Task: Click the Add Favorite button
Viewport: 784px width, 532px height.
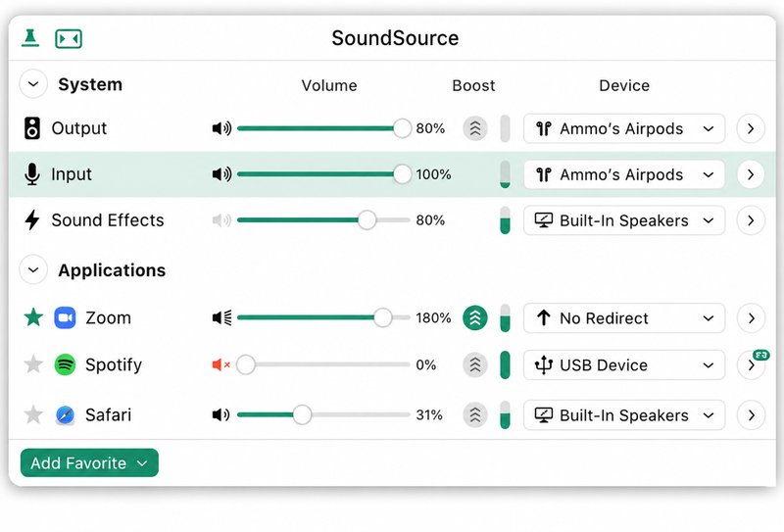Action: (x=89, y=463)
